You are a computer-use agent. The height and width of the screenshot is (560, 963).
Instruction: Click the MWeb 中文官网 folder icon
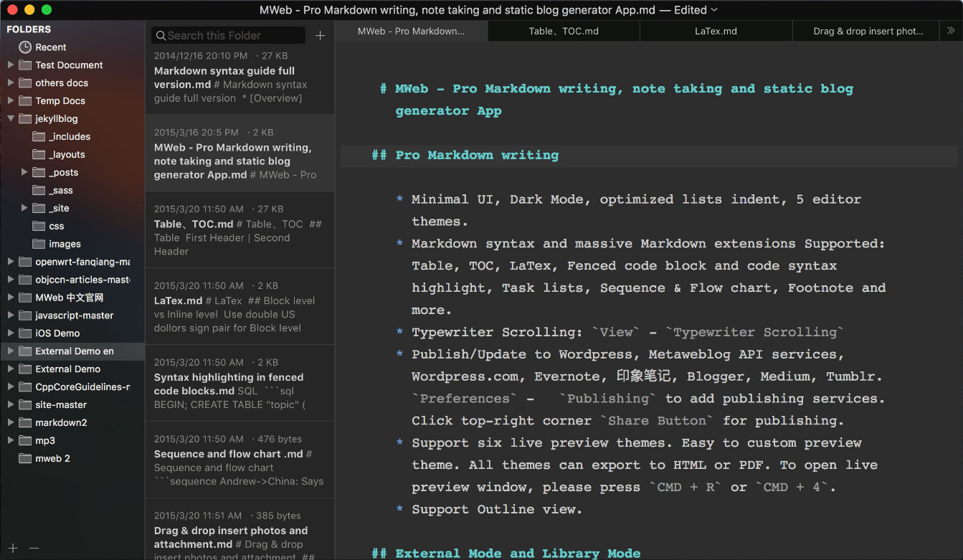coord(25,298)
